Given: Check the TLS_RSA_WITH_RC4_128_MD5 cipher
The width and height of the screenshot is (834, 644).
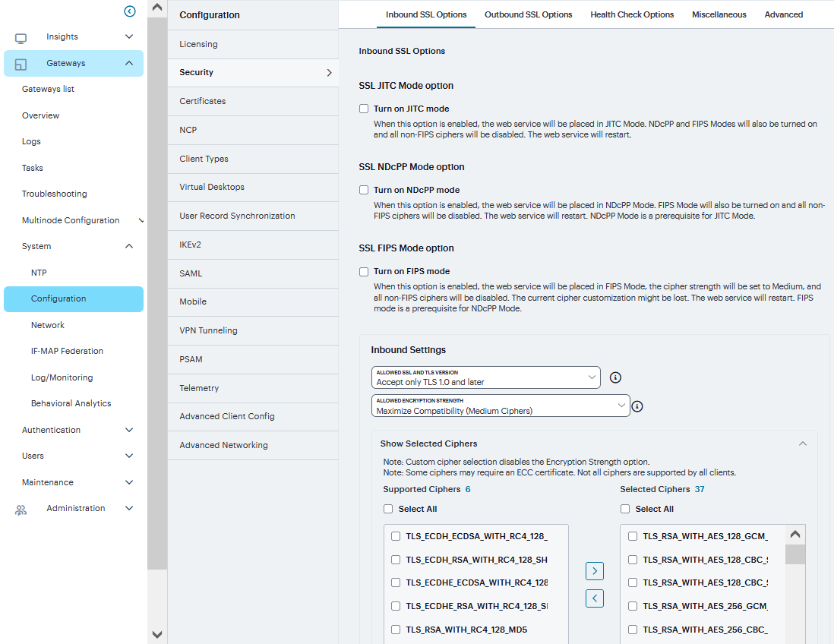Looking at the screenshot, I should point(396,630).
